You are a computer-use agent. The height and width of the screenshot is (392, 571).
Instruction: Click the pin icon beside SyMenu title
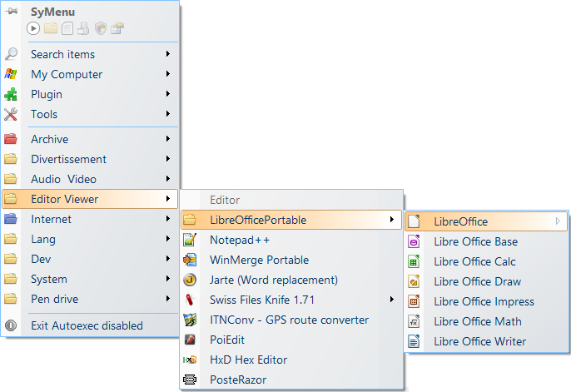point(12,12)
